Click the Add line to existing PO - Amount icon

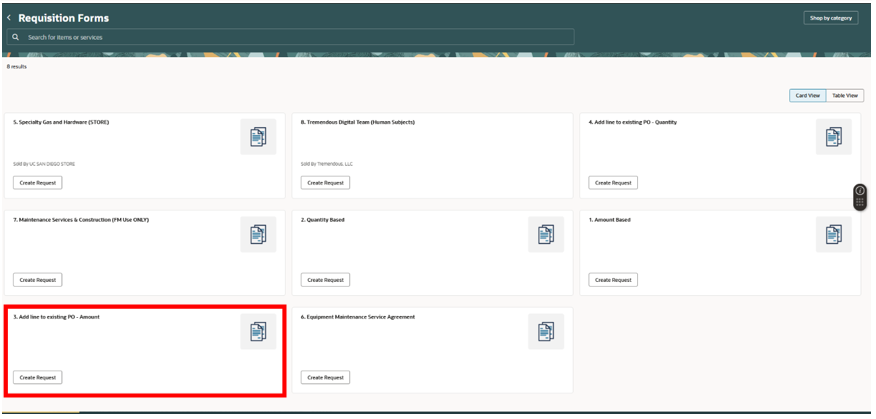coord(258,331)
